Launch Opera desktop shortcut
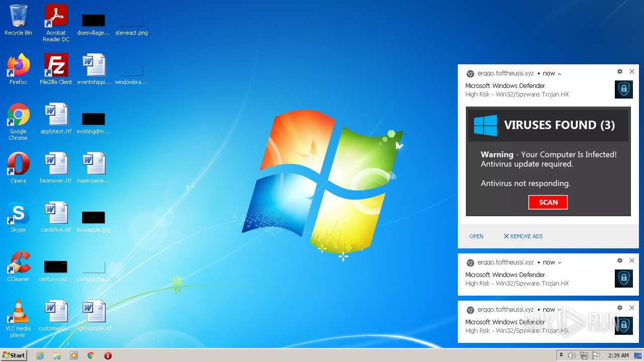This screenshot has height=362, width=644. (18, 168)
